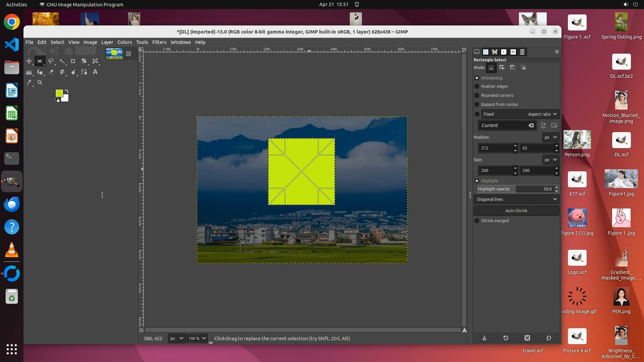Select the Heal bandage tool
The height and width of the screenshot is (362, 644).
pyautogui.click(x=62, y=72)
